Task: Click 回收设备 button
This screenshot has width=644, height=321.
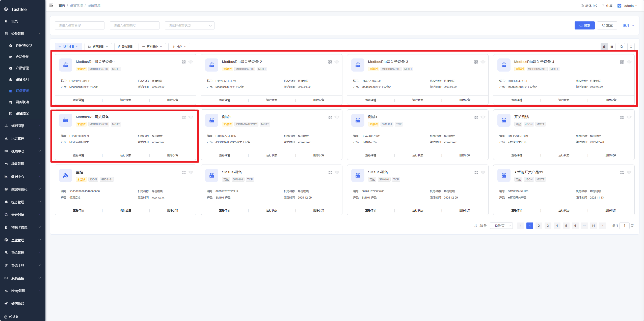Action: (125, 47)
